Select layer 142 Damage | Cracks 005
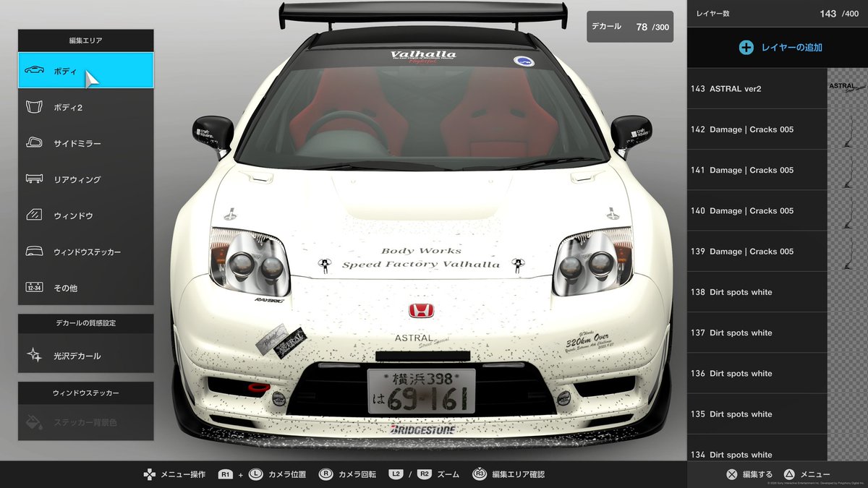The width and height of the screenshot is (868, 488). [757, 129]
